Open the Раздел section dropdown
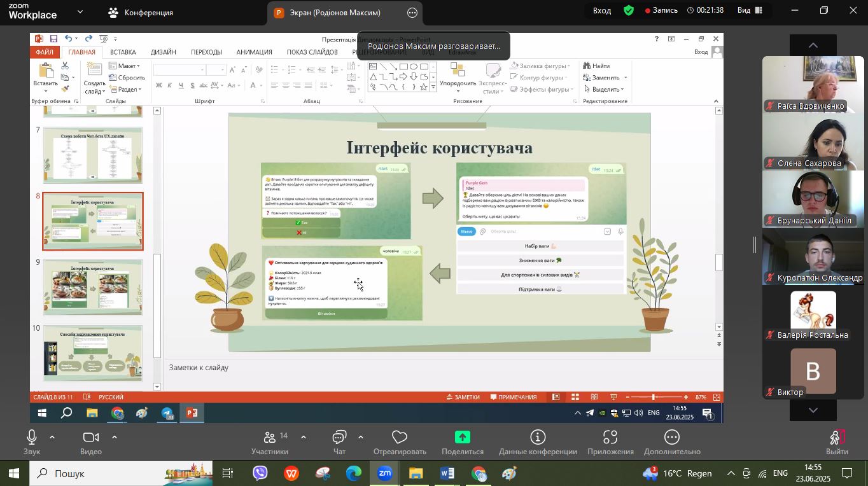Viewport: 868px width, 486px height. pyautogui.click(x=125, y=90)
